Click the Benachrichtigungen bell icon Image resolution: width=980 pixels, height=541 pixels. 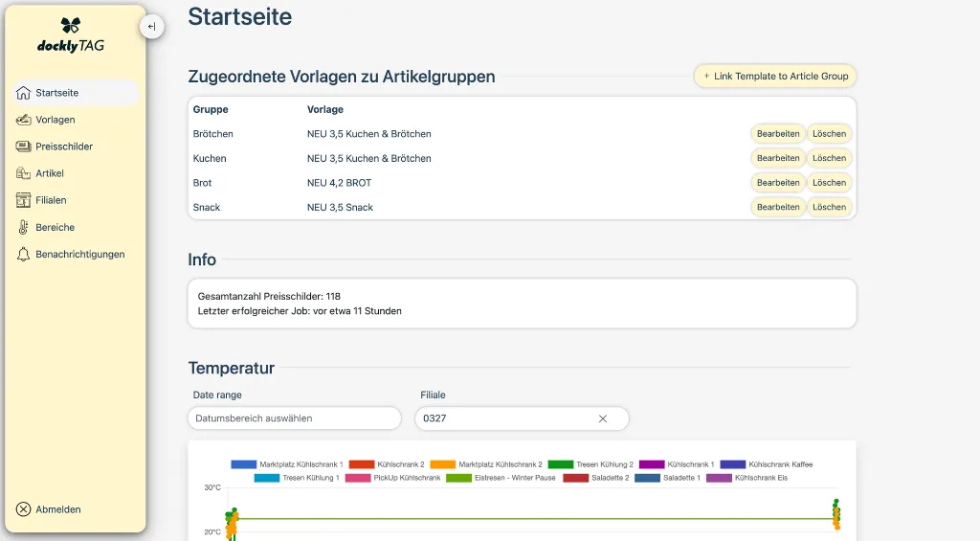pos(24,254)
